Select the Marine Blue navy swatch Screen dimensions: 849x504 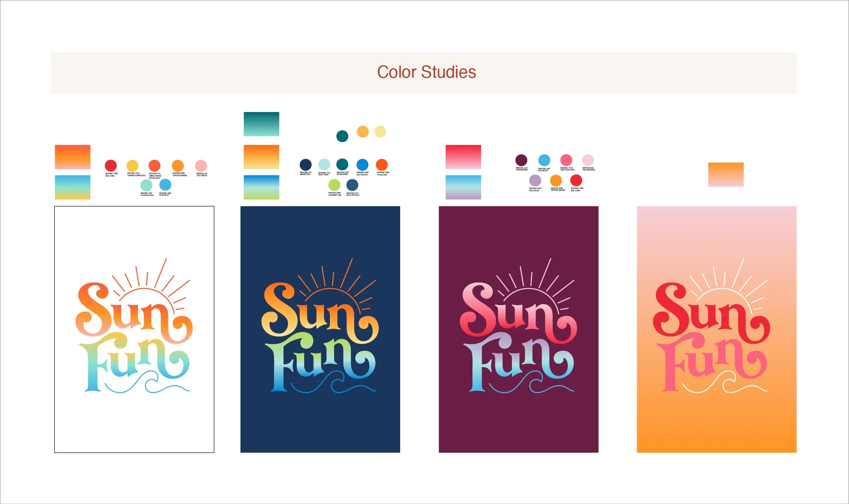tap(305, 164)
